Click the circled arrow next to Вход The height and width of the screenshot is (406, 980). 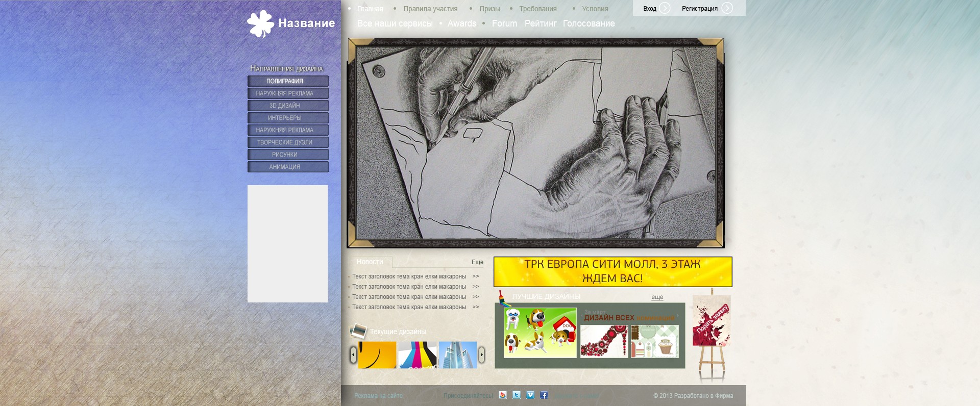pyautogui.click(x=665, y=8)
